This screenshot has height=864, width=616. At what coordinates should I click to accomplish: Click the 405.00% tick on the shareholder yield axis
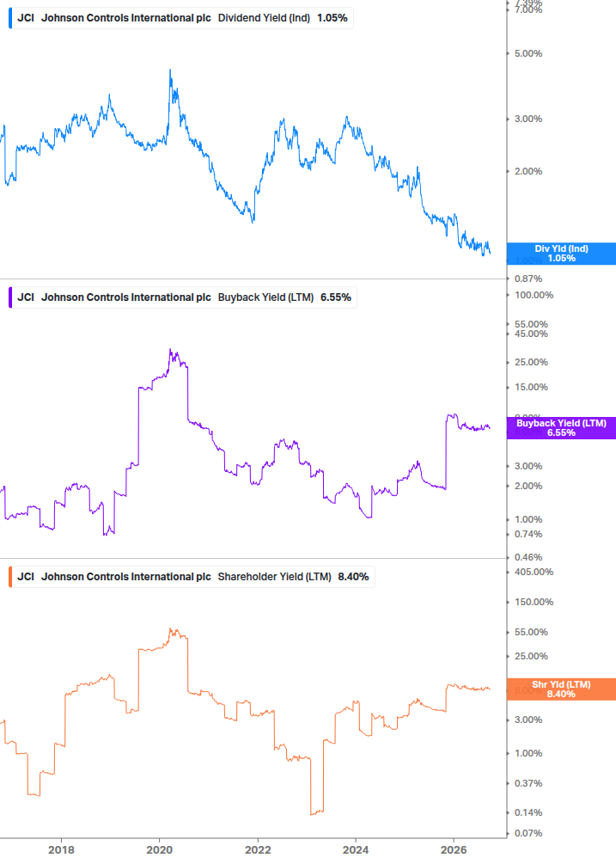(534, 572)
